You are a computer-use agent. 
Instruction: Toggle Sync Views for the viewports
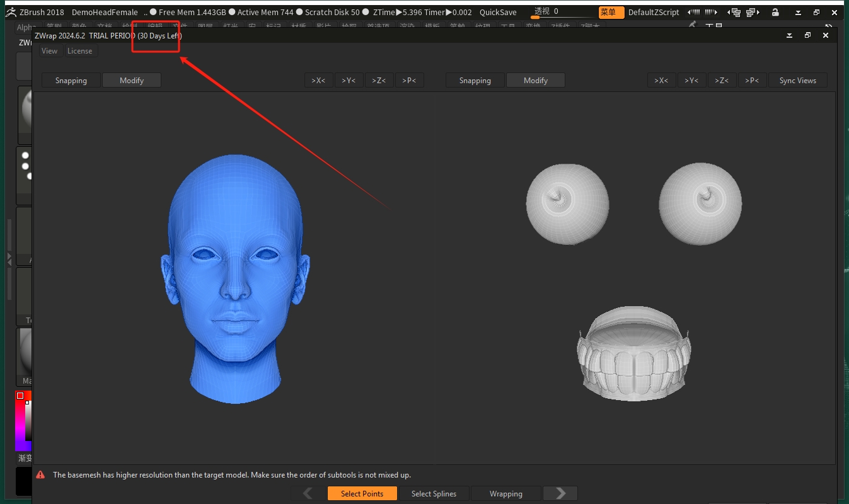pyautogui.click(x=798, y=80)
